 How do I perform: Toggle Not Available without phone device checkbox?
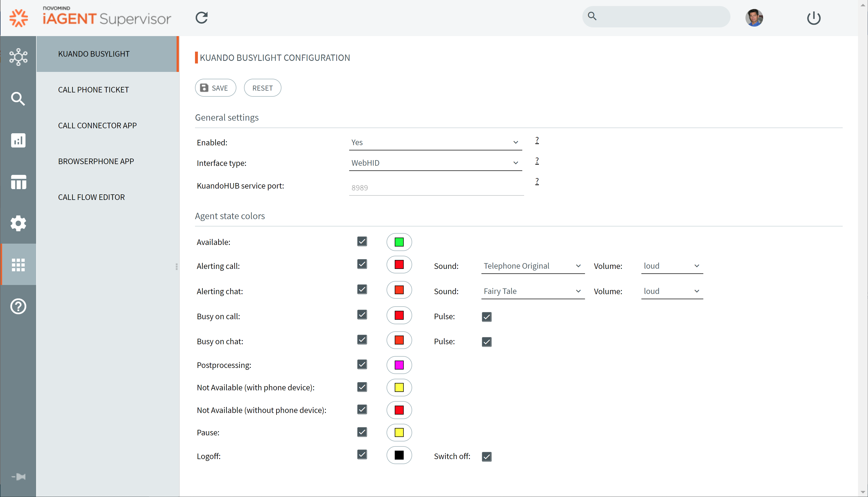click(362, 409)
